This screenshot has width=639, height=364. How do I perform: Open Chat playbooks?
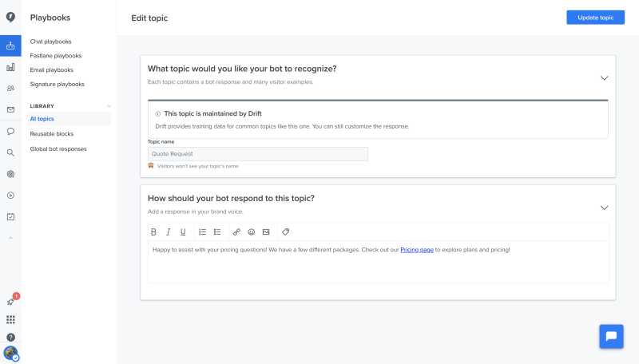51,42
